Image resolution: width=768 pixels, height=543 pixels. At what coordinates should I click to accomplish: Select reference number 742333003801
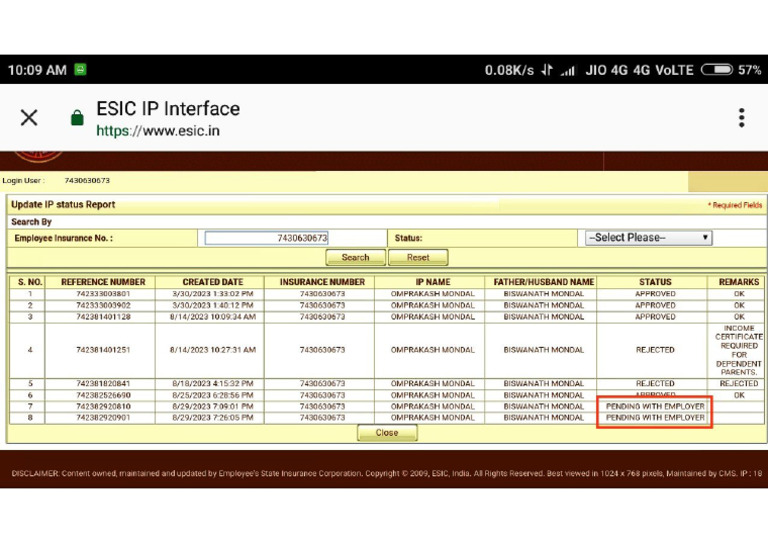pyautogui.click(x=103, y=294)
